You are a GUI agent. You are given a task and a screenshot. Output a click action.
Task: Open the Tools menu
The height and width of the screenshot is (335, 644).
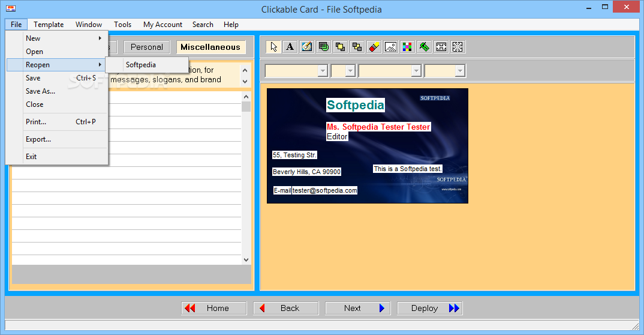click(123, 25)
